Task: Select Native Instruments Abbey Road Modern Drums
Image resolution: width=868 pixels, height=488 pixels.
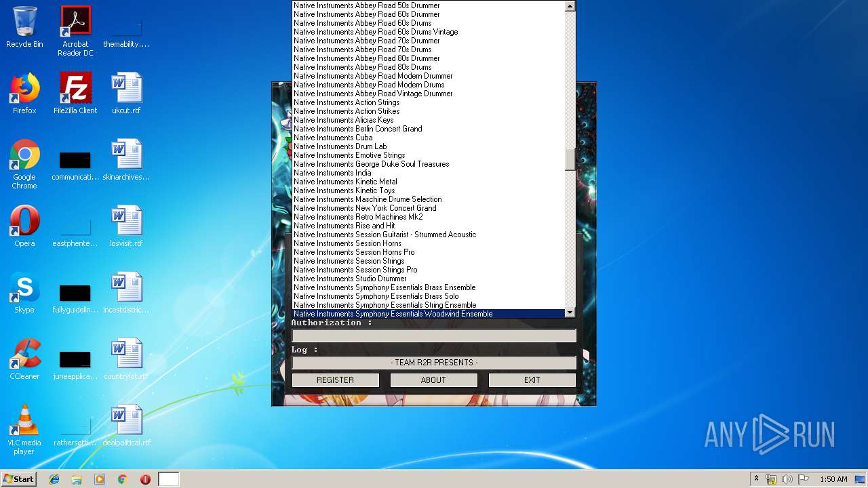Action: tap(428, 85)
